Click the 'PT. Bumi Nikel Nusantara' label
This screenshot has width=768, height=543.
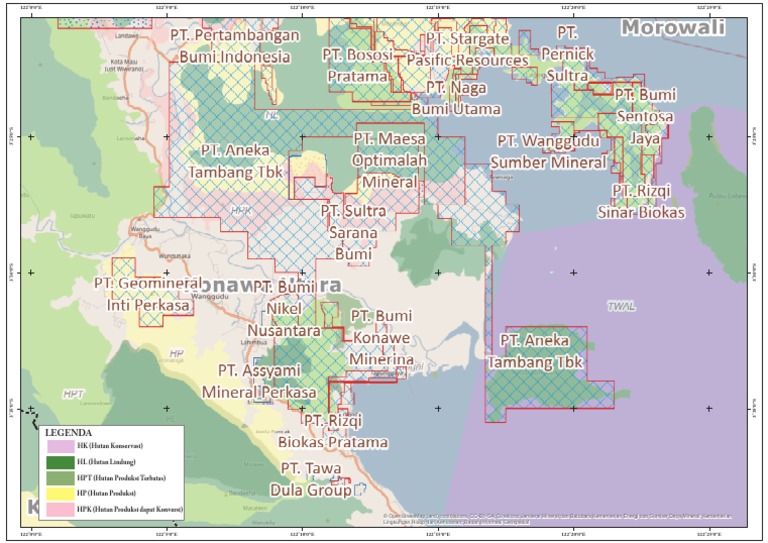click(x=284, y=309)
